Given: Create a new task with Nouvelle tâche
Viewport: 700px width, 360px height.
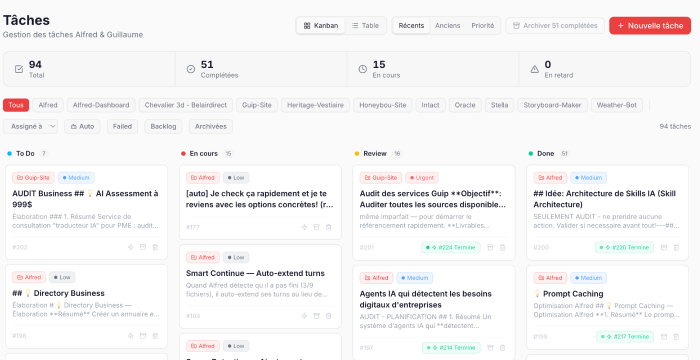Looking at the screenshot, I should click(650, 25).
